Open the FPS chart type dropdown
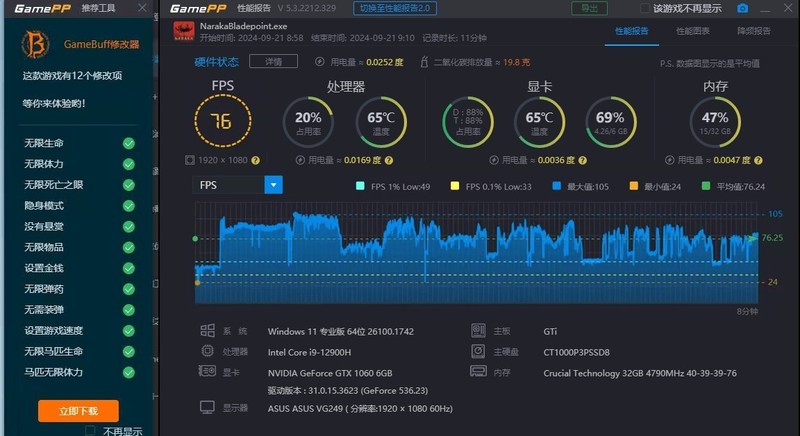This screenshot has height=436, width=800. pos(273,185)
